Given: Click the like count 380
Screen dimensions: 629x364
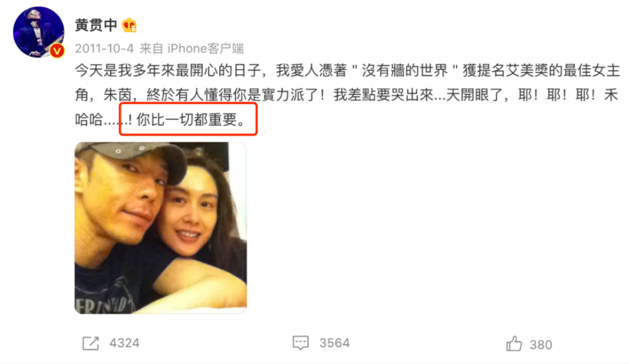Looking at the screenshot, I should (541, 345).
